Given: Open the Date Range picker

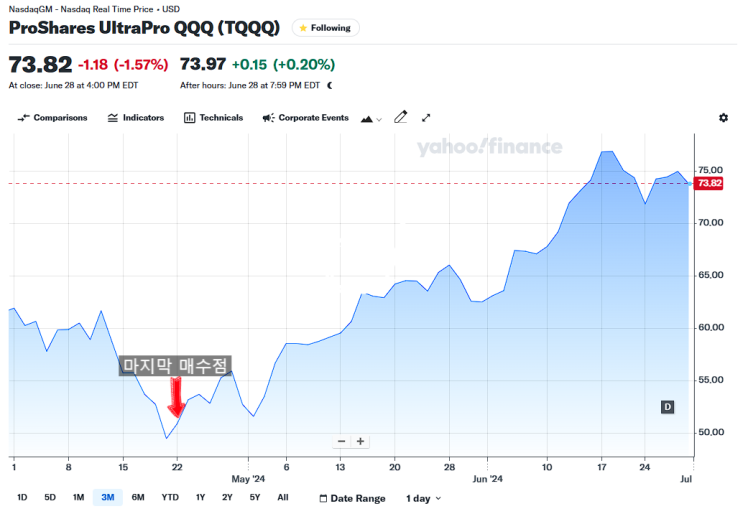Looking at the screenshot, I should point(353,498).
